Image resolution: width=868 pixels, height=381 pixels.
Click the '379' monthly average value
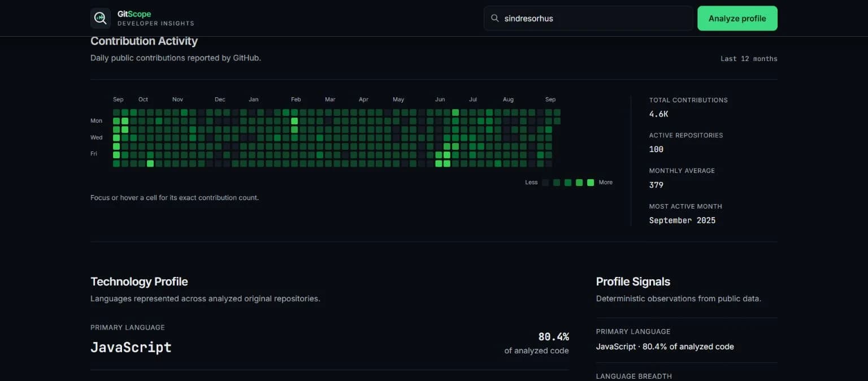pyautogui.click(x=656, y=185)
